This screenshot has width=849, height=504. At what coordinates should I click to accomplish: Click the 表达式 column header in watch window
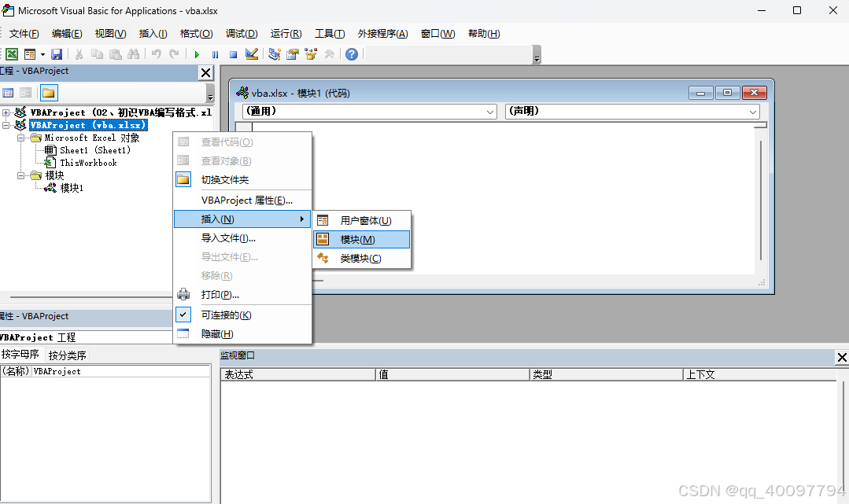pos(297,374)
